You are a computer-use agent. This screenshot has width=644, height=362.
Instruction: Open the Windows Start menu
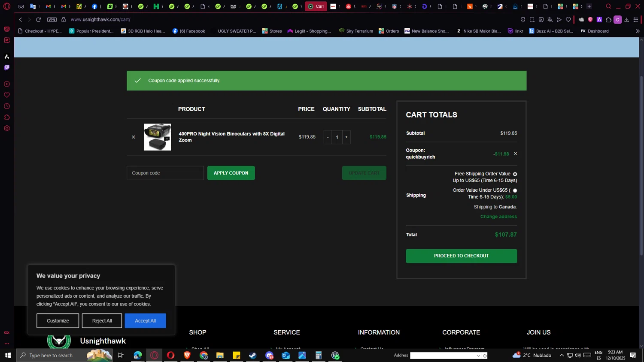pyautogui.click(x=8, y=356)
